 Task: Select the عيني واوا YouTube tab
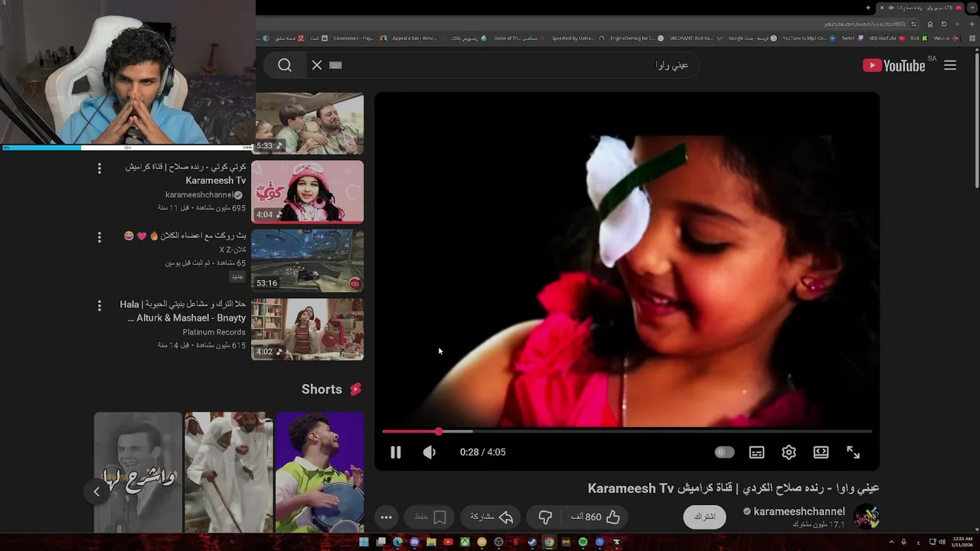tap(920, 8)
